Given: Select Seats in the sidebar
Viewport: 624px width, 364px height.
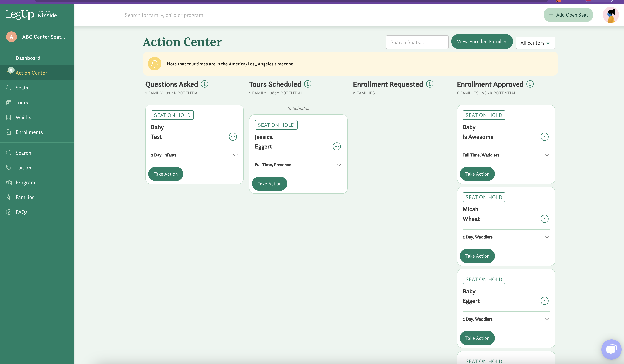Looking at the screenshot, I should (37, 88).
